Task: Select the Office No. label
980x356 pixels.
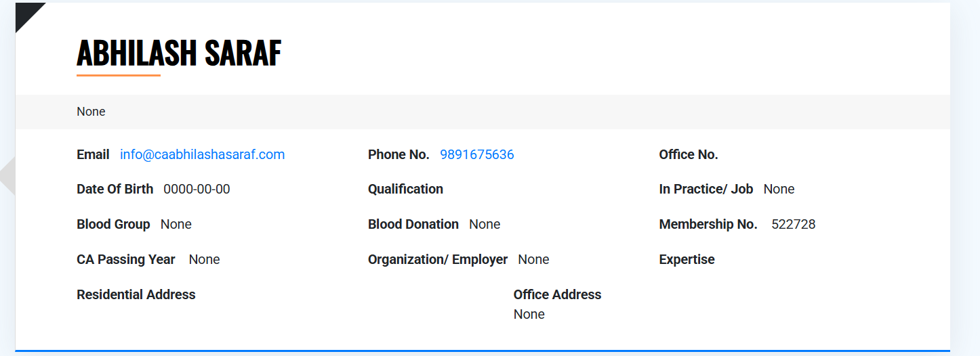Action: click(x=688, y=154)
